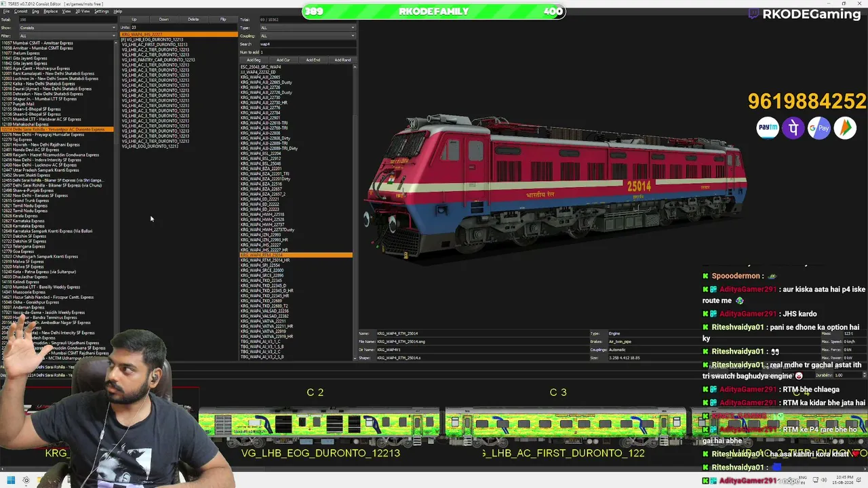Select 11077 Jhelum Express consist
Viewport: 868px width, 488px height.
point(58,54)
